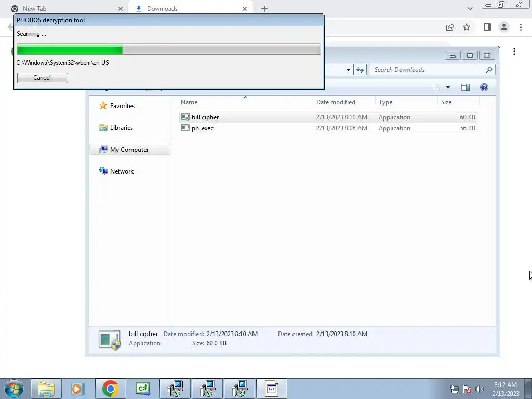This screenshot has height=399, width=532.
Task: Click the 60 KB size of bill cipher
Action: tap(468, 117)
